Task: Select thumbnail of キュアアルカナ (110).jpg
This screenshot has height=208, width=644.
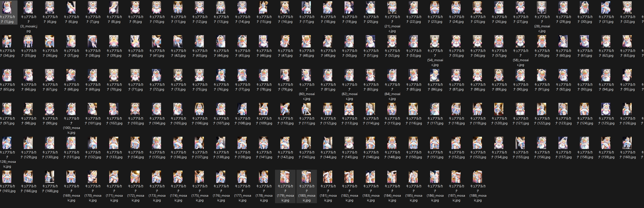Action: [x=285, y=109]
